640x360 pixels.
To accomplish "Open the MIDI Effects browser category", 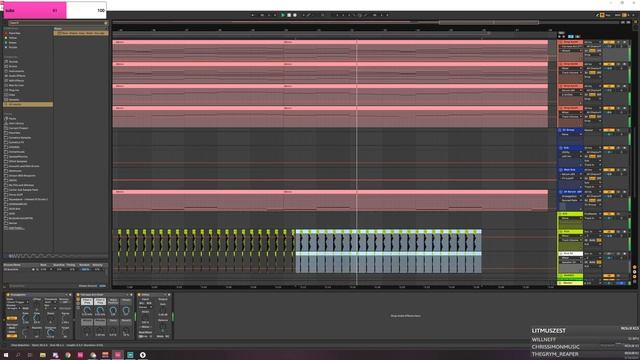I will [17, 80].
